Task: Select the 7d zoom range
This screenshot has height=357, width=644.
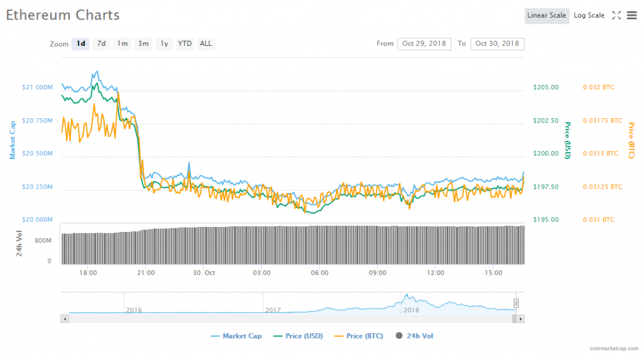Action: 101,44
